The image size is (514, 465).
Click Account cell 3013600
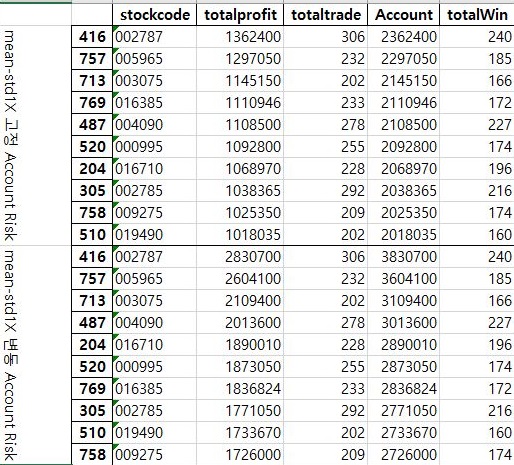click(x=404, y=323)
